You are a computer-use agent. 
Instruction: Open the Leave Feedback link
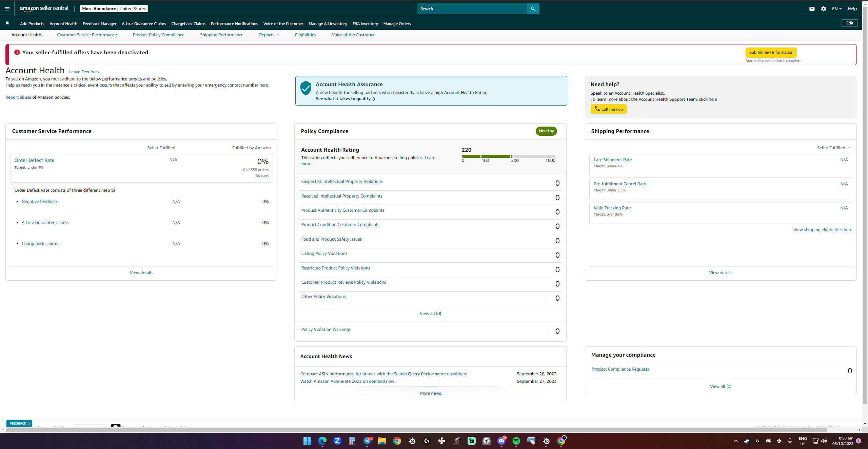click(x=84, y=72)
